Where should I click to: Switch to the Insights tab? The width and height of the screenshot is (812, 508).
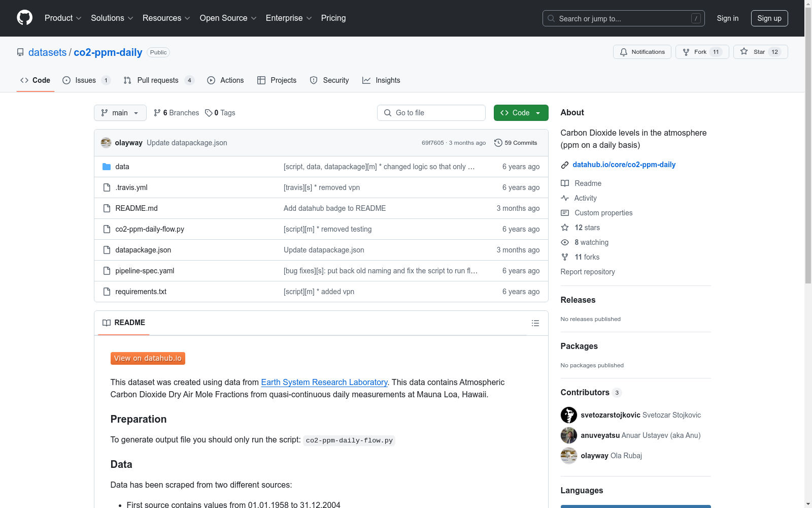point(381,80)
